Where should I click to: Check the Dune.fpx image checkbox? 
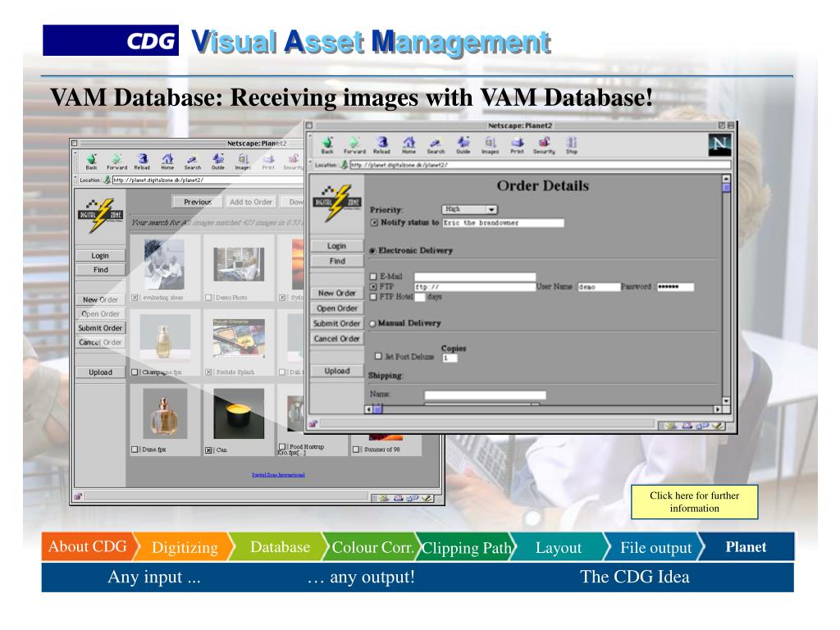135,450
